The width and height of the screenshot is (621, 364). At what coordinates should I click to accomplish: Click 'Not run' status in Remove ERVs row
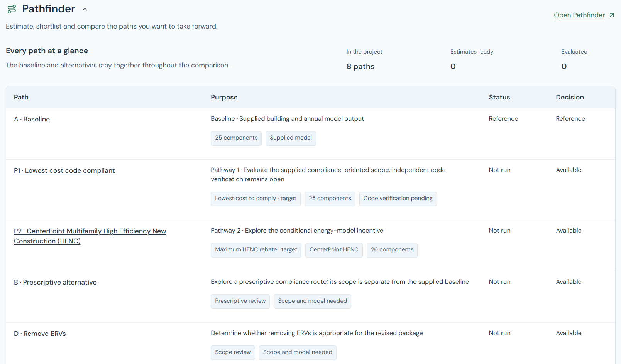[500, 333]
